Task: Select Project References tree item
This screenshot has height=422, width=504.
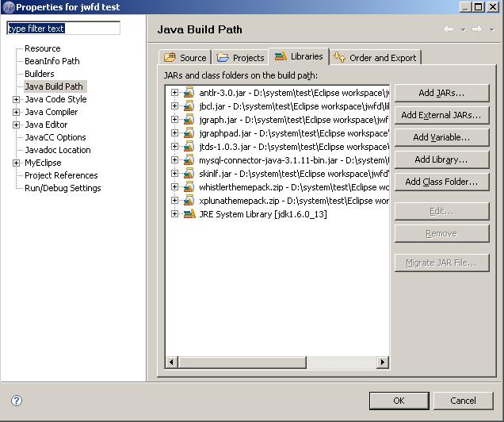Action: coord(61,175)
